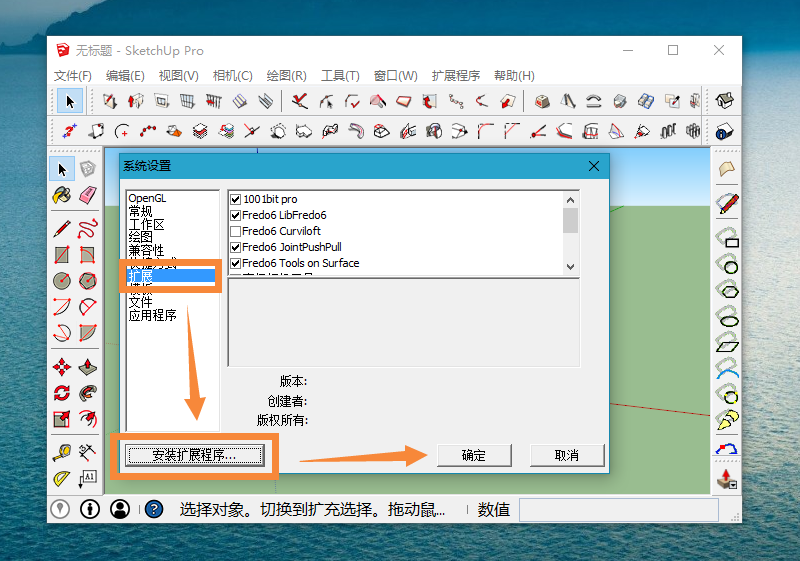The image size is (800, 561).
Task: Select 应用程序 in the settings list
Action: pyautogui.click(x=153, y=315)
